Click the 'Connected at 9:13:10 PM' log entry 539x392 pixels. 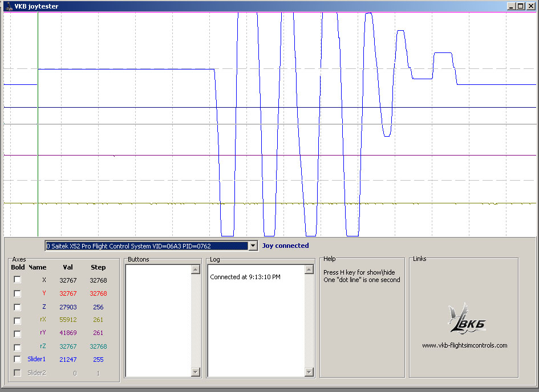tap(245, 277)
